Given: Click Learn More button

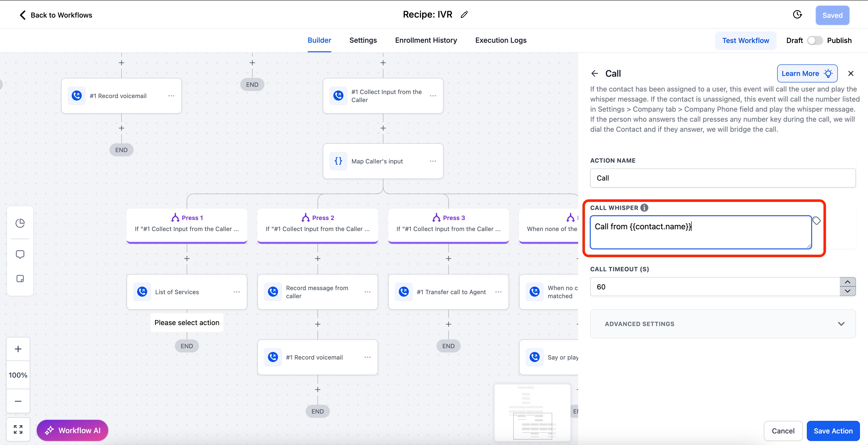Looking at the screenshot, I should (x=807, y=73).
